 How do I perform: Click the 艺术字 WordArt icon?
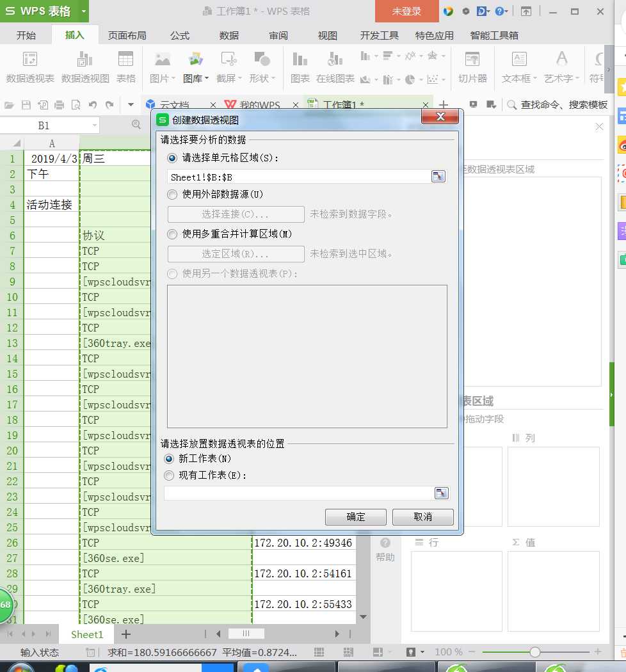click(561, 59)
